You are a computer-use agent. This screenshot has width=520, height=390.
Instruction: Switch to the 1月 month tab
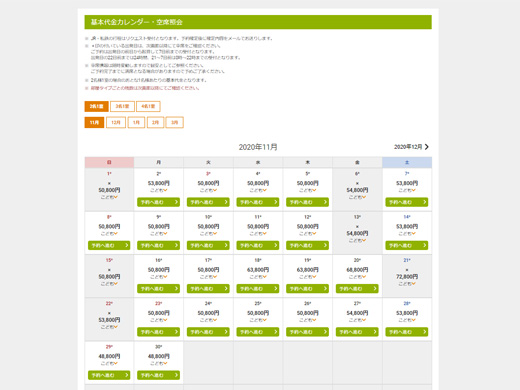click(x=136, y=122)
